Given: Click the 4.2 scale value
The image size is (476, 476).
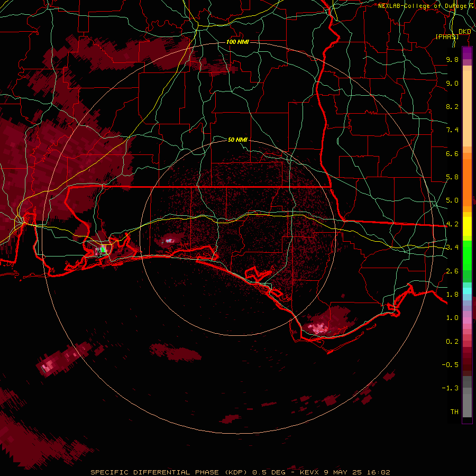Looking at the screenshot, I should pyautogui.click(x=452, y=224).
